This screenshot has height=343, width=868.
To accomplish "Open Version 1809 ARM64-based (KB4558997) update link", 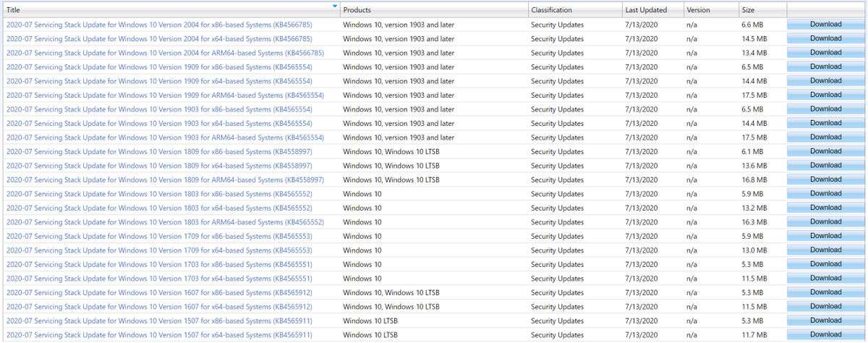I will tap(165, 180).
